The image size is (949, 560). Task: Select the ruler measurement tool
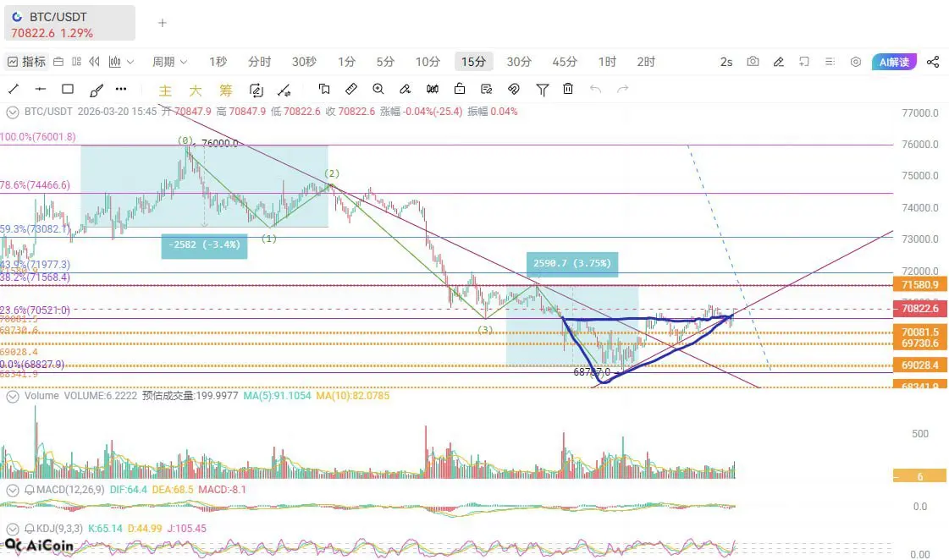pos(351,90)
